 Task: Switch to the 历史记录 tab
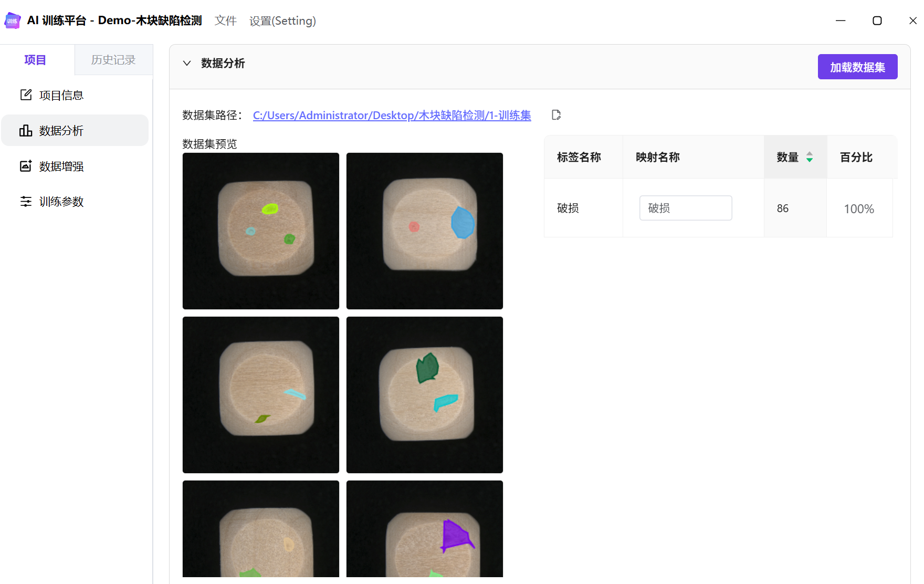(113, 60)
